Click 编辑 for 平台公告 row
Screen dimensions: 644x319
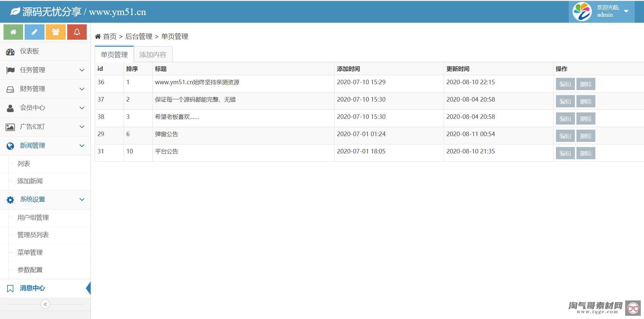pos(565,153)
